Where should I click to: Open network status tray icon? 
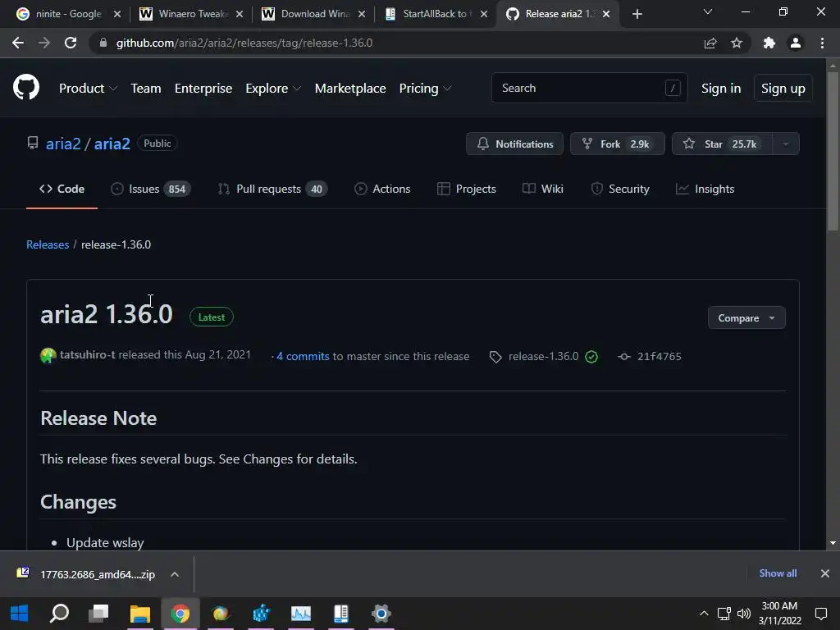coord(724,614)
